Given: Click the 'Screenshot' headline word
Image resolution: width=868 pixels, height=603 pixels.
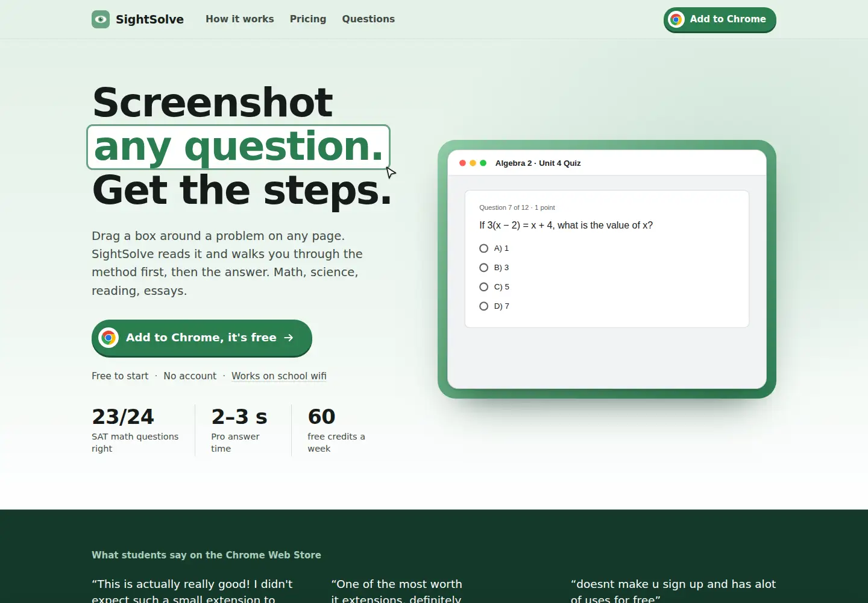Looking at the screenshot, I should [213, 102].
